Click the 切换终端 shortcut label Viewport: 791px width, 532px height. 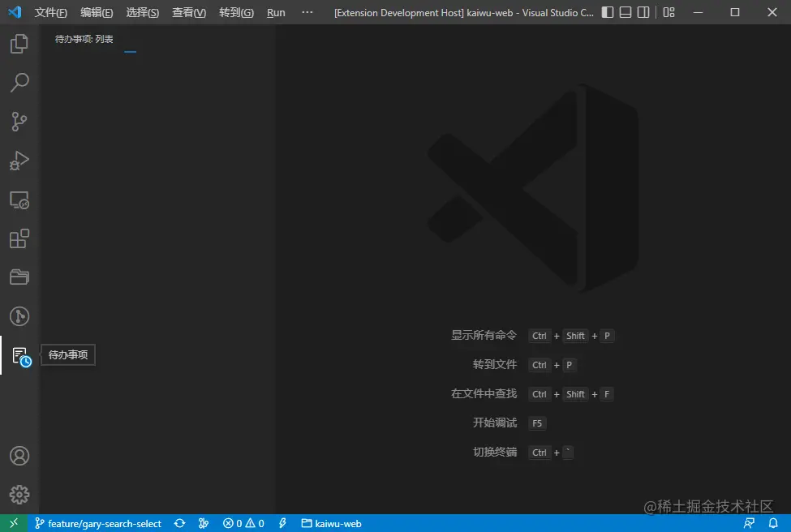(x=494, y=453)
